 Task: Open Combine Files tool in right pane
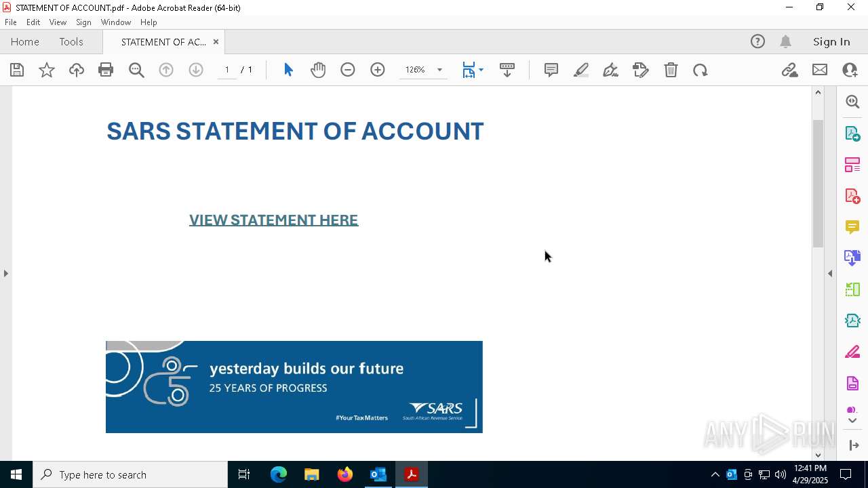click(x=852, y=258)
